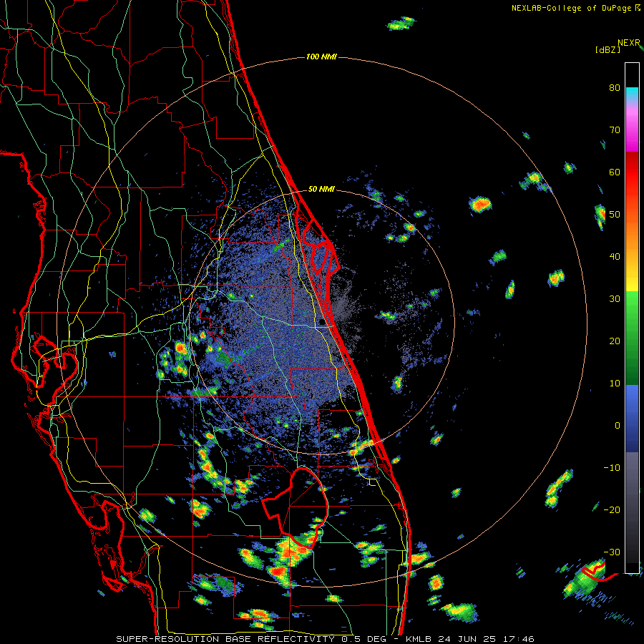
Task: Pick the blue segment of the color bar
Action: pyautogui.click(x=632, y=419)
